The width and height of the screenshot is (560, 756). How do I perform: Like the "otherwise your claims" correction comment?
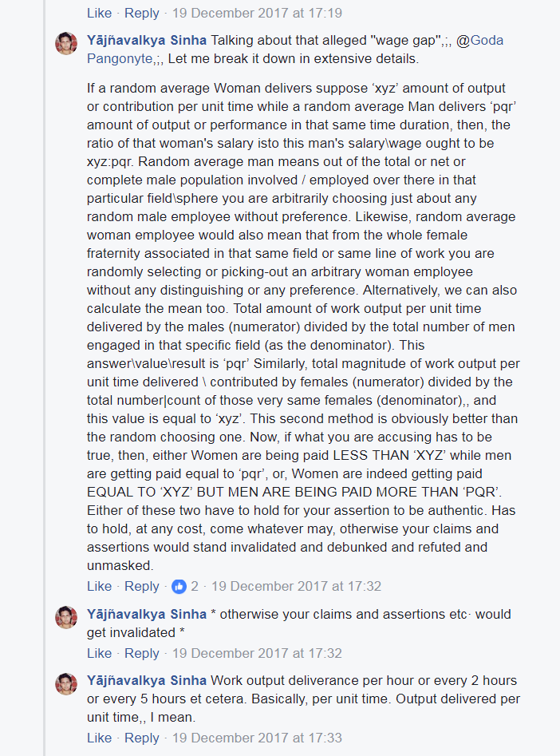point(99,653)
